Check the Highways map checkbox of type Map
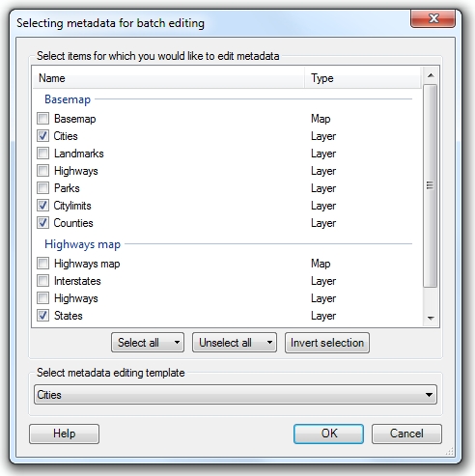Viewport: 475px width, 476px height. tap(42, 264)
